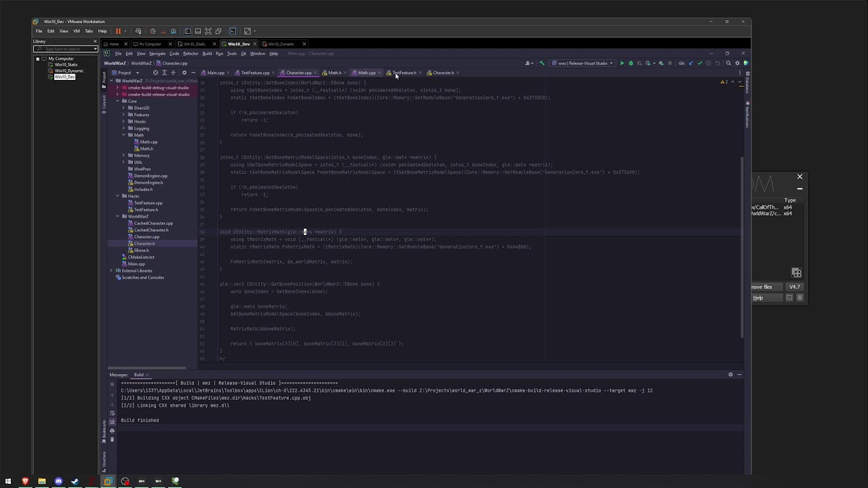This screenshot has width=868, height=488.
Task: Open Brave browser from taskbar
Action: [x=25, y=481]
